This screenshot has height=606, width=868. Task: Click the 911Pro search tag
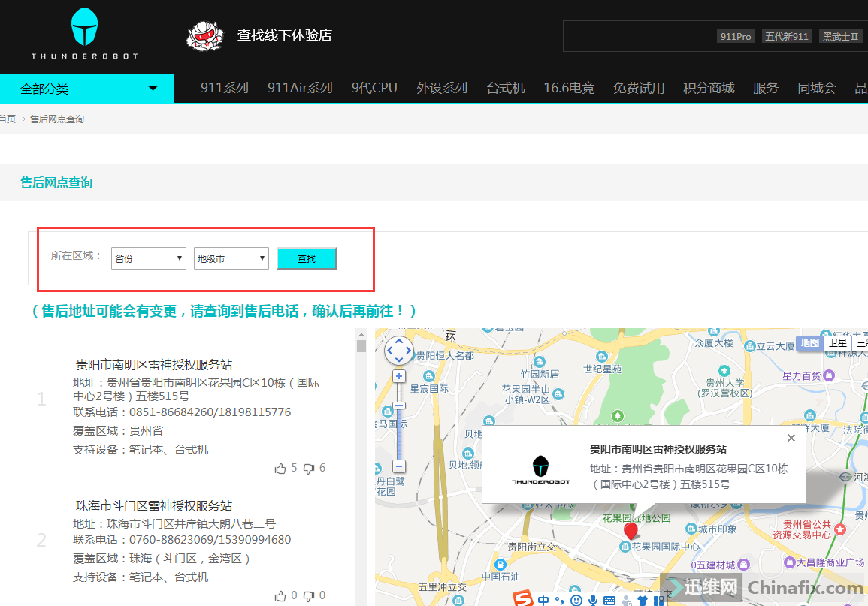[x=736, y=37]
